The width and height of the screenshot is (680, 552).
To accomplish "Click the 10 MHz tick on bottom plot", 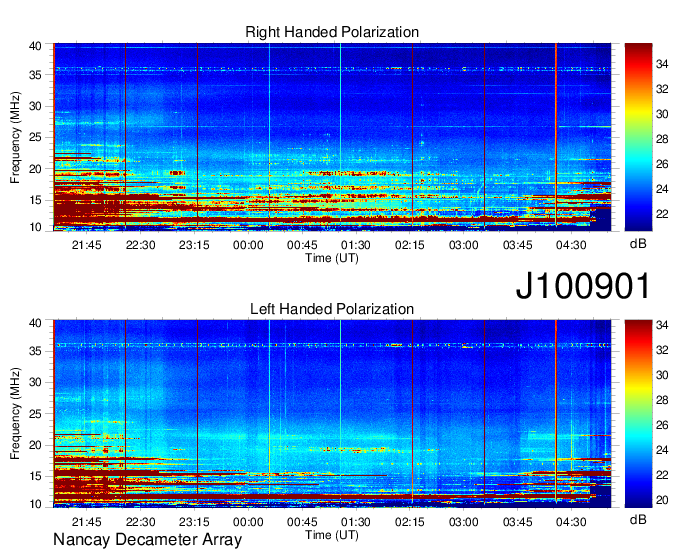I will pyautogui.click(x=35, y=504).
